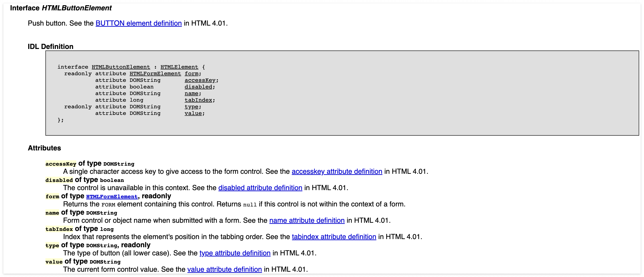Click disabled attribute link in IDL
The width and height of the screenshot is (644, 277).
pos(198,87)
